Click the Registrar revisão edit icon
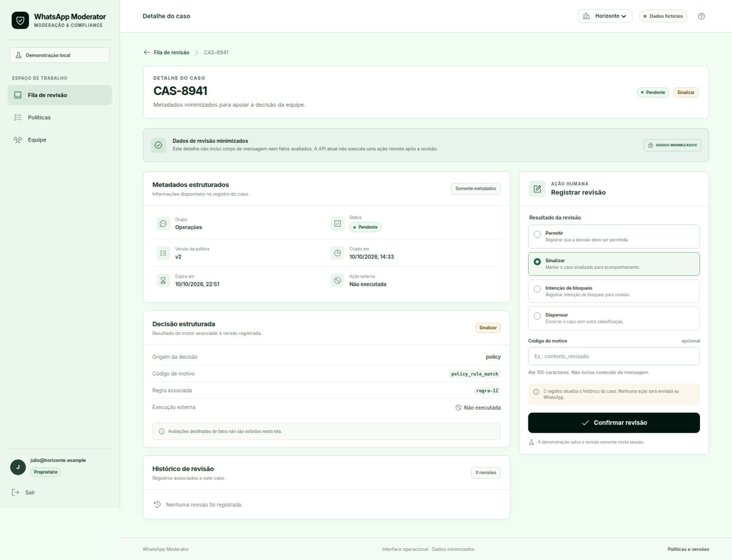The image size is (732, 560). (537, 189)
